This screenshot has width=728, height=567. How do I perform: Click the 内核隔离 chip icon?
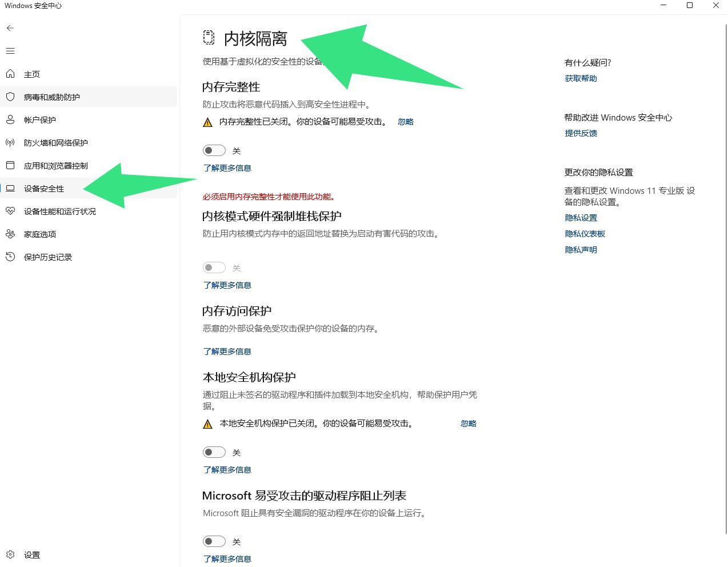click(209, 38)
